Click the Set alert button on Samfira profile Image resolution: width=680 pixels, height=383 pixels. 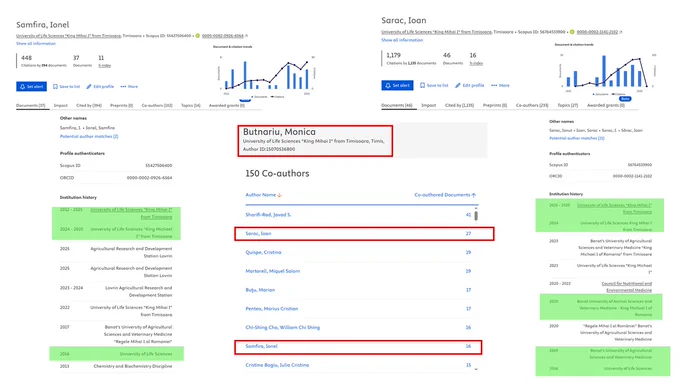pos(31,86)
